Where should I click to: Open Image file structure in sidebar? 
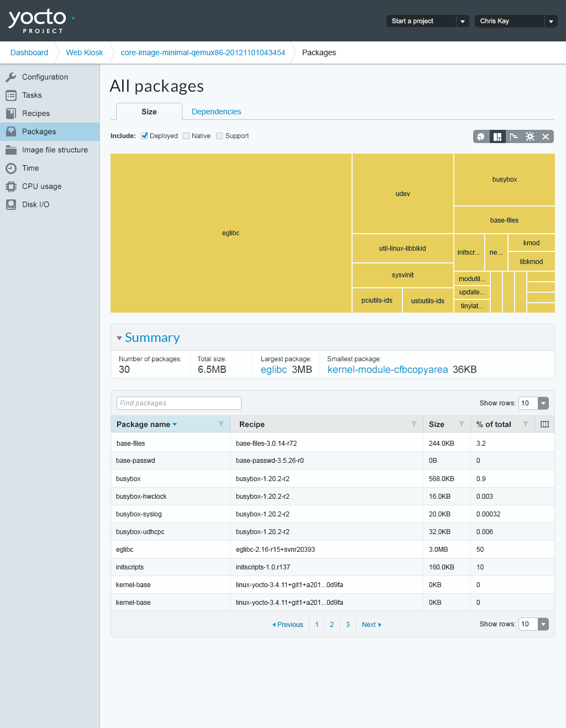[55, 150]
